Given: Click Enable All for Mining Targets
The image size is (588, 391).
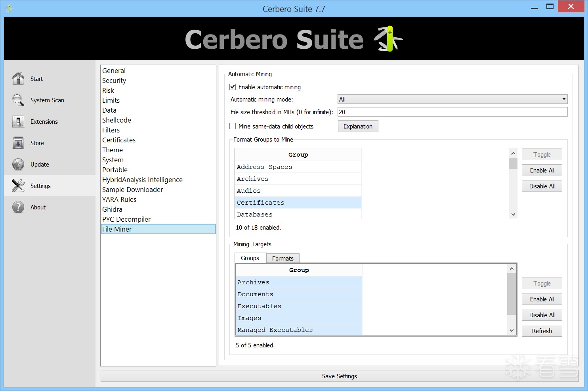Looking at the screenshot, I should click(x=542, y=299).
